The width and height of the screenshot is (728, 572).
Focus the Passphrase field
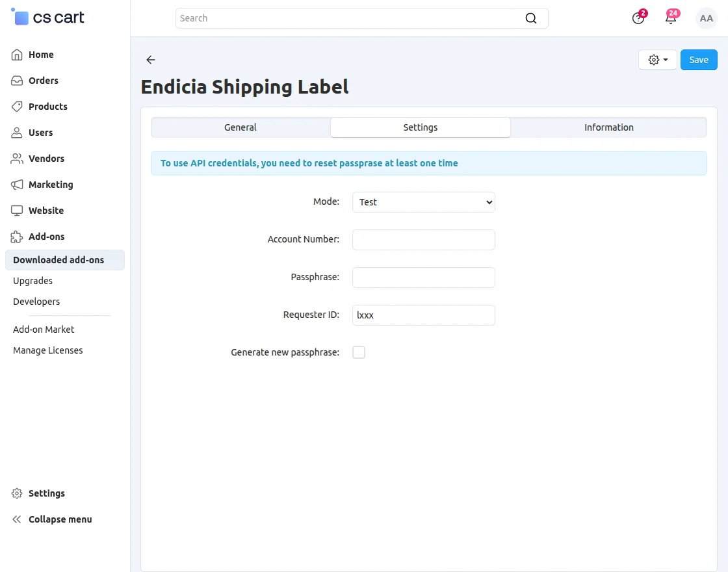[423, 278]
